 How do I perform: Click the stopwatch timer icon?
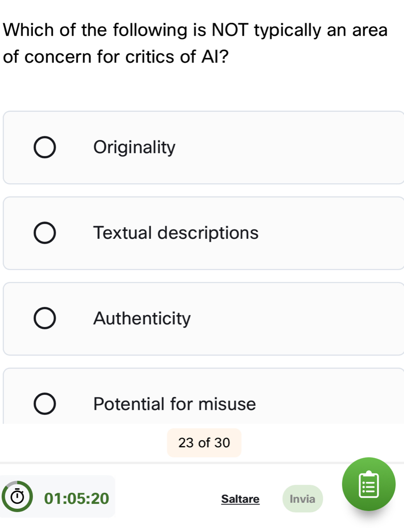coord(17,497)
